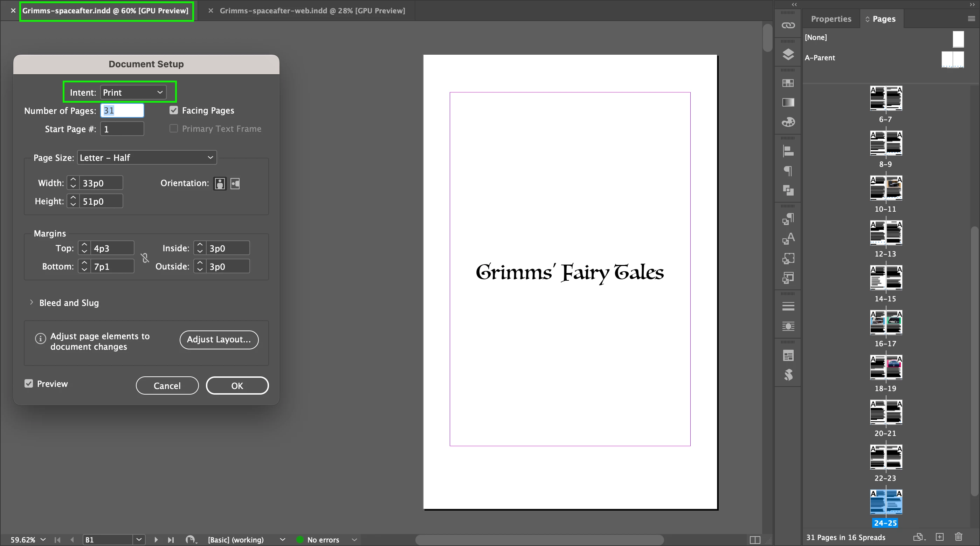Click the margins chain link icon
The image size is (980, 546).
pos(145,258)
